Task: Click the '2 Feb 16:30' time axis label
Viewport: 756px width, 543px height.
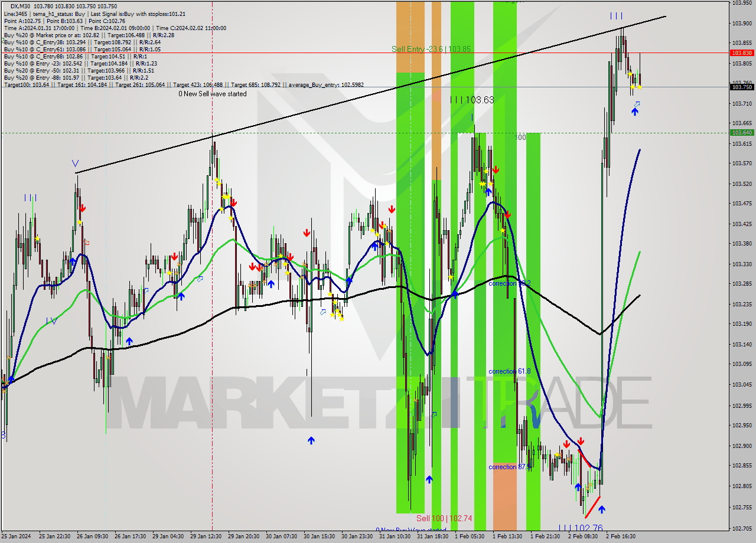Action: [621, 537]
